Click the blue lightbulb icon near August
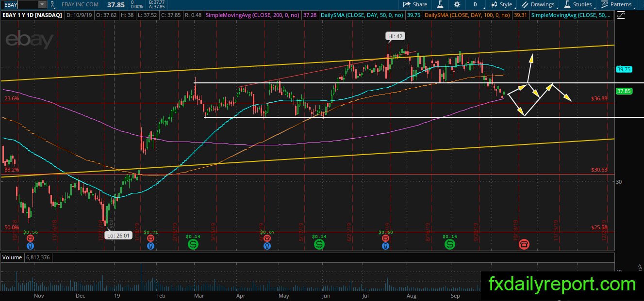 click(x=386, y=246)
